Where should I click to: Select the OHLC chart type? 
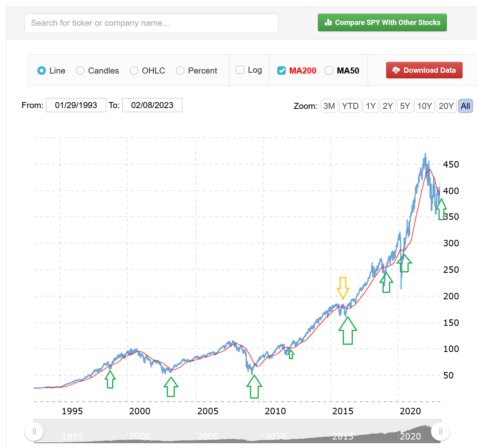pyautogui.click(x=134, y=71)
